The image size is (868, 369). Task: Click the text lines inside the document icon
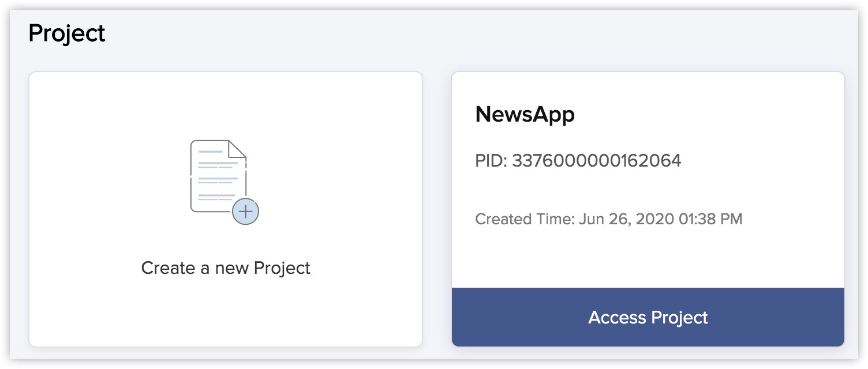(x=218, y=173)
